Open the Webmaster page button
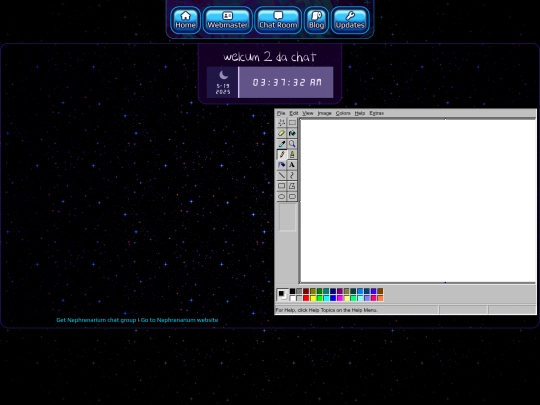This screenshot has width=540, height=405. [227, 20]
